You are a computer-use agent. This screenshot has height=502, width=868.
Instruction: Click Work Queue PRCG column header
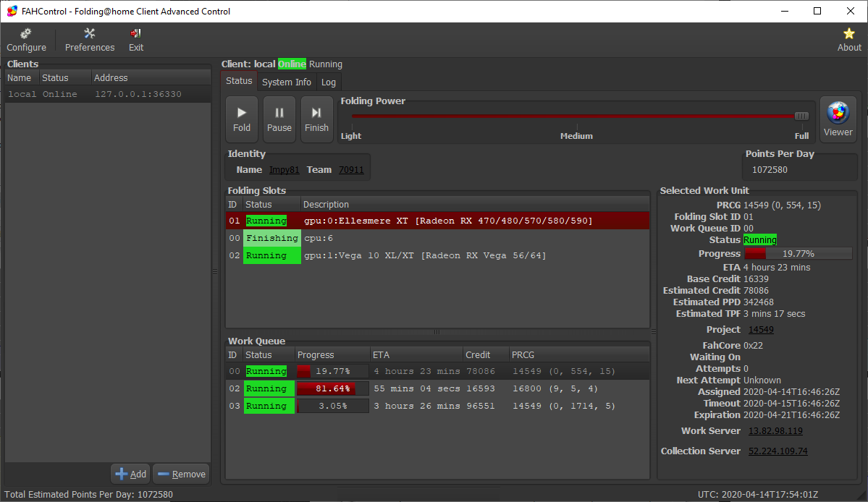point(579,355)
